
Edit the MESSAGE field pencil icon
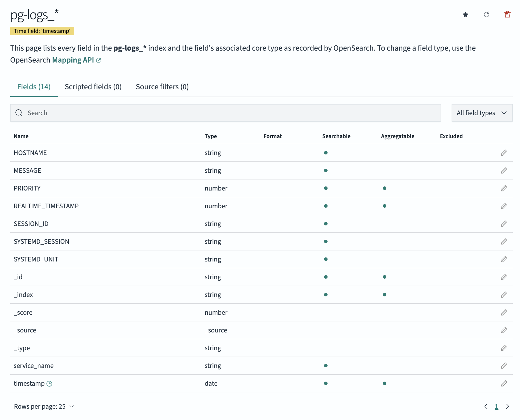tap(504, 170)
